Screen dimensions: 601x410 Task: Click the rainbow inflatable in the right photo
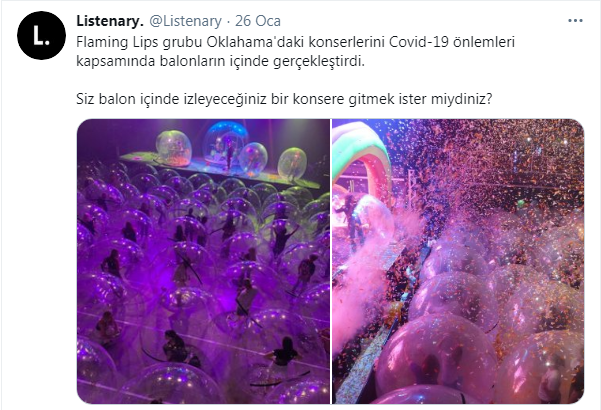pos(360,161)
